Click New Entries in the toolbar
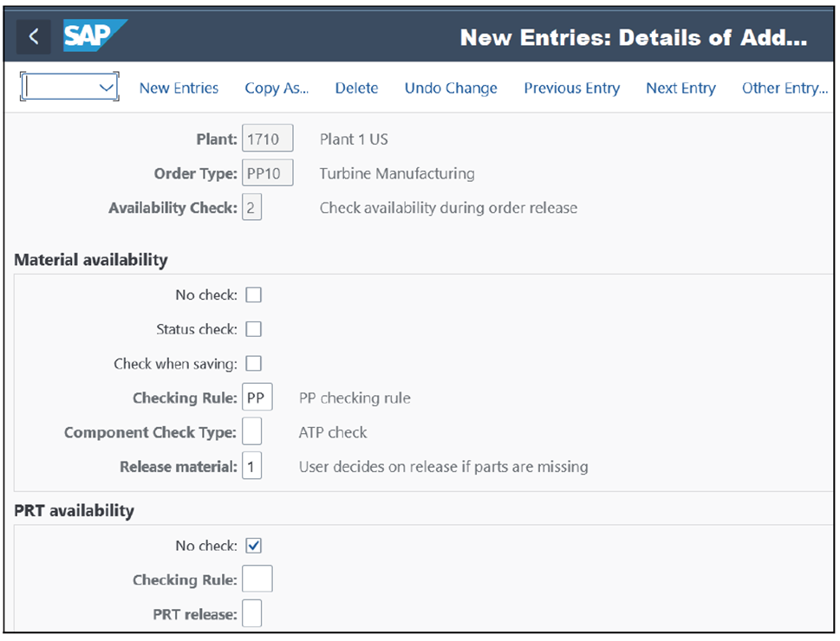The width and height of the screenshot is (840, 641). coord(179,87)
